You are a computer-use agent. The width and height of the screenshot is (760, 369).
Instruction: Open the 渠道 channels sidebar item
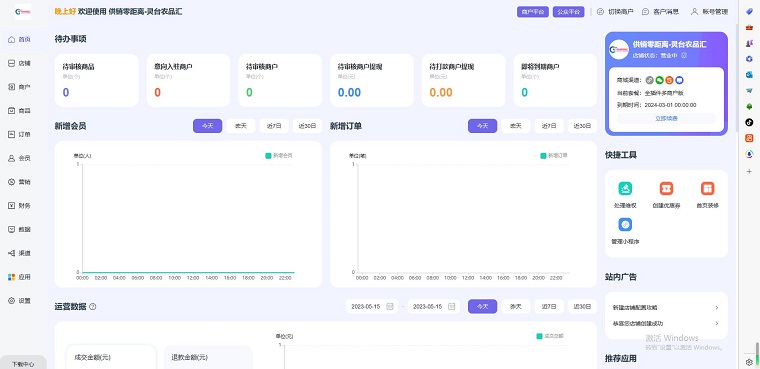point(19,253)
